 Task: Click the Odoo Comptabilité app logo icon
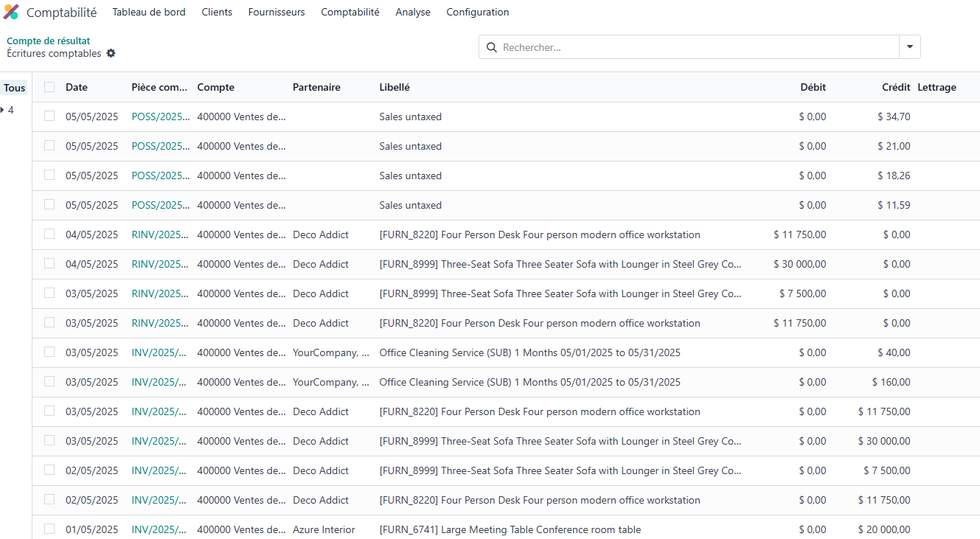pyautogui.click(x=11, y=12)
